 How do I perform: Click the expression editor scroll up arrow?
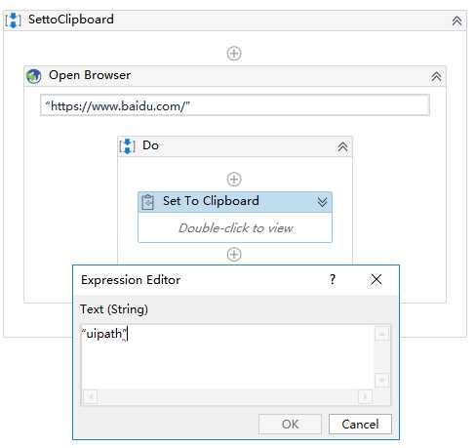point(382,334)
